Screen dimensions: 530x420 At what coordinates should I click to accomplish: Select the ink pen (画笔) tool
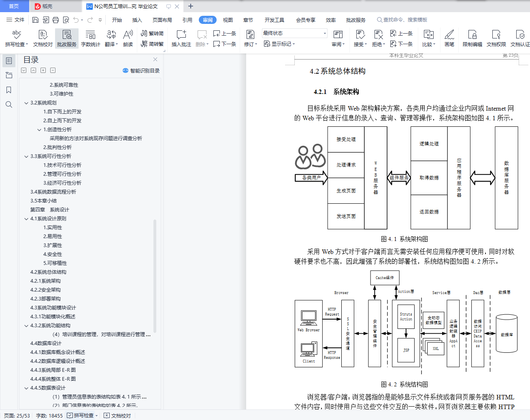coord(449,38)
